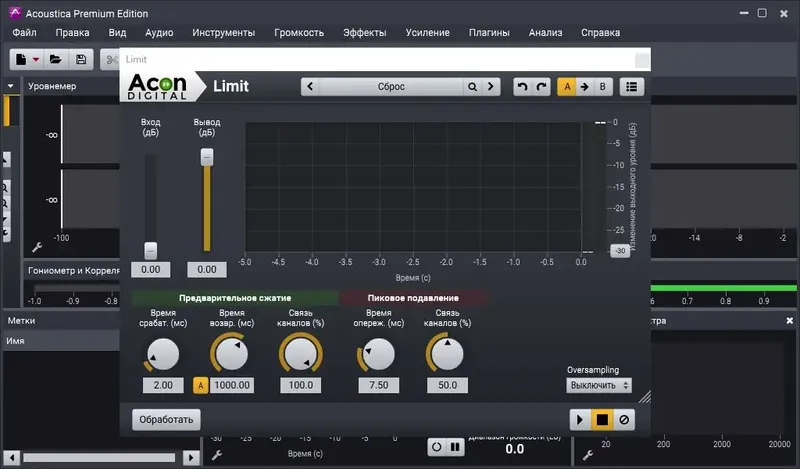Click Связь каналов knob under Предварительное сжатие
The width and height of the screenshot is (800, 469).
(301, 353)
